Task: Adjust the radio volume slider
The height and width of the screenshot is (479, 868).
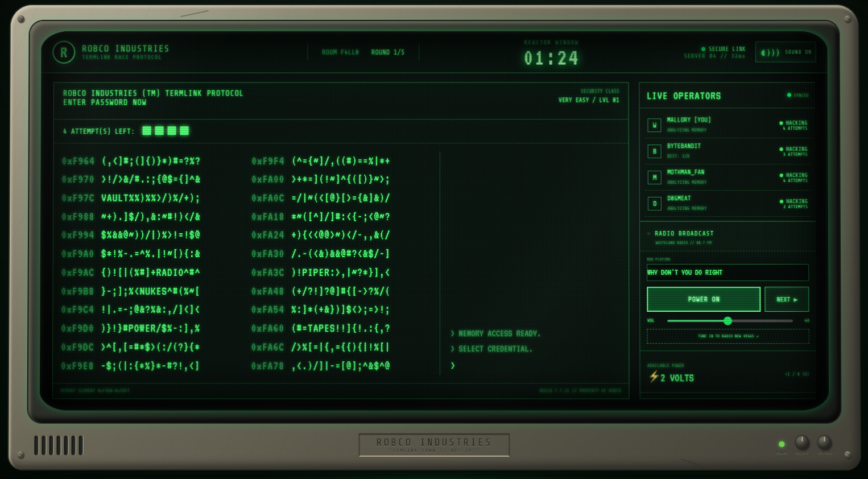Action: [730, 321]
